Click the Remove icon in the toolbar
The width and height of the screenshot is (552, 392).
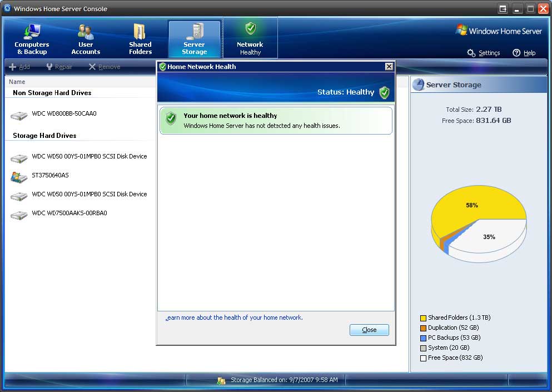click(x=92, y=67)
